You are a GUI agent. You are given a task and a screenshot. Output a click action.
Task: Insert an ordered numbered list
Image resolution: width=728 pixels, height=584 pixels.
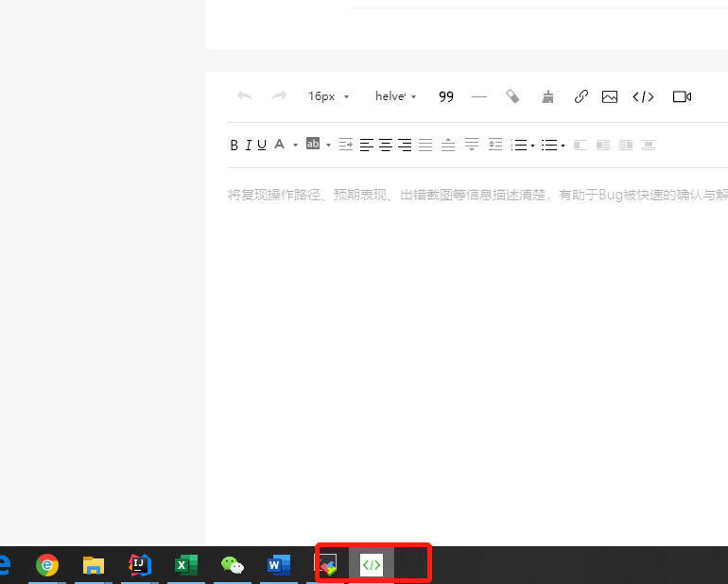[519, 146]
